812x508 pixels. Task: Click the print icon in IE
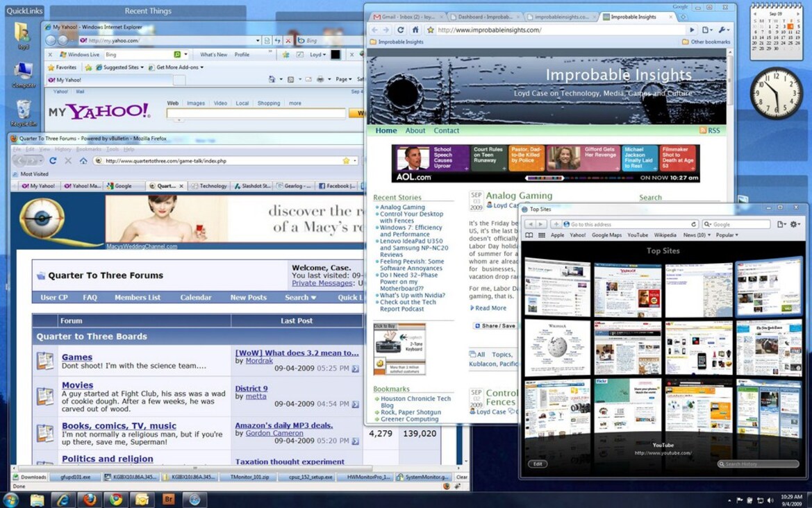click(320, 80)
